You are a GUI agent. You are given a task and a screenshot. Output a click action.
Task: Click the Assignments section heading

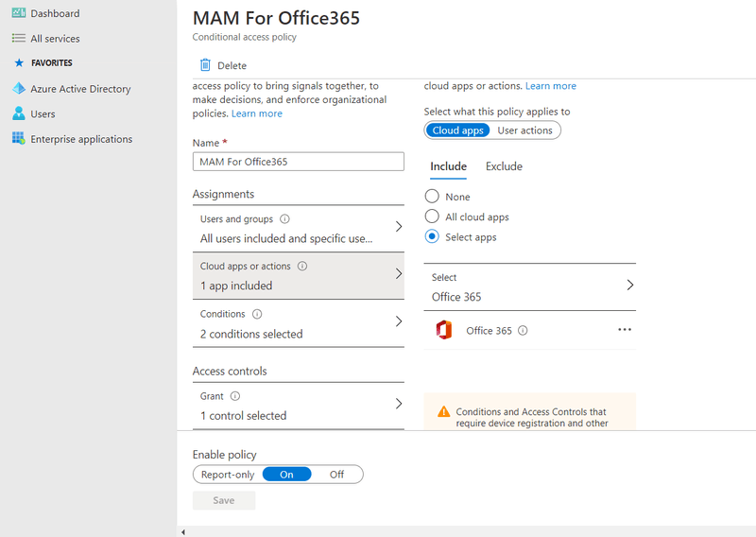(x=223, y=194)
